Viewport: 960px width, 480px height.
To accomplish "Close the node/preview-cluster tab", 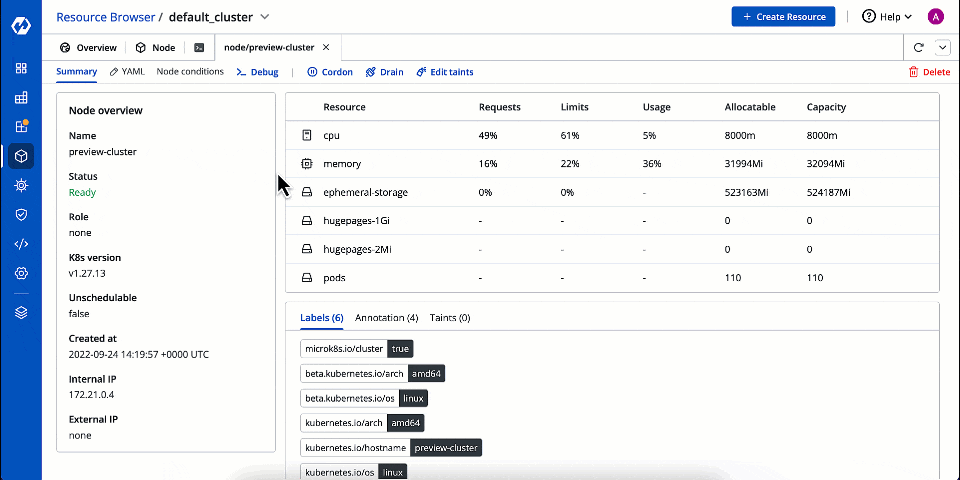I will [326, 47].
